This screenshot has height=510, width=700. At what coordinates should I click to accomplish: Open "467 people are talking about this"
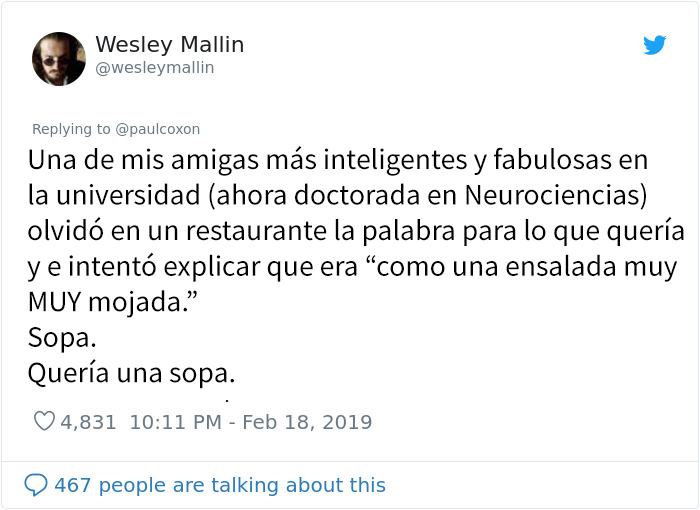pyautogui.click(x=220, y=485)
